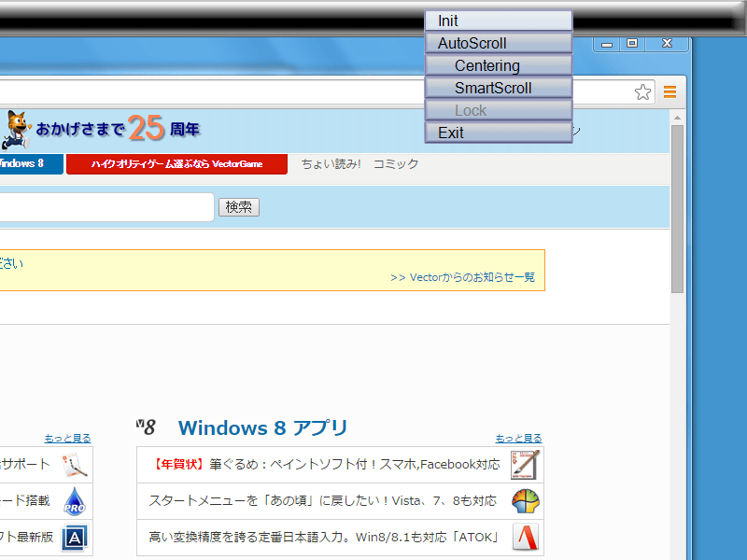Click the scrollbar up arrow

click(x=677, y=118)
